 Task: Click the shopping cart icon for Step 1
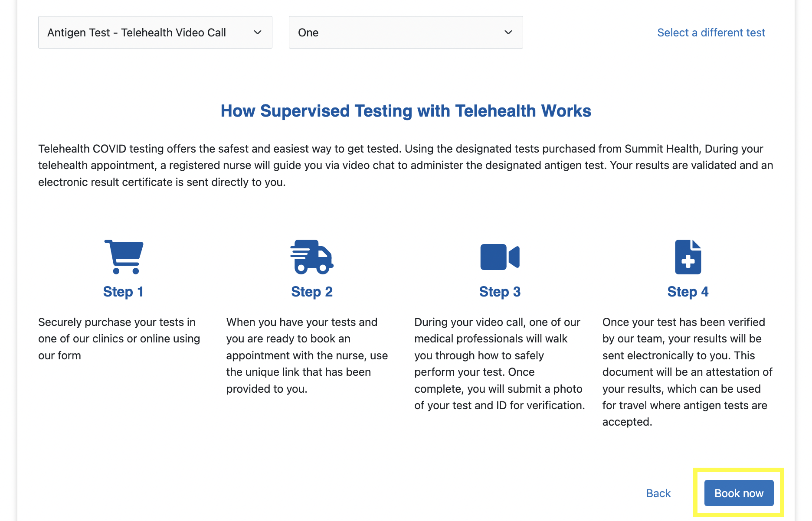(x=124, y=257)
